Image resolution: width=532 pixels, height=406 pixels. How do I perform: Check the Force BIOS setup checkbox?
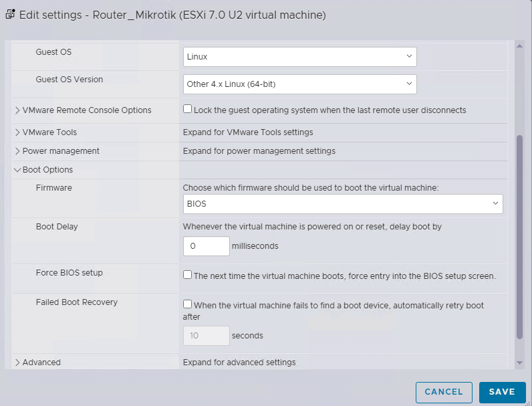(x=188, y=275)
